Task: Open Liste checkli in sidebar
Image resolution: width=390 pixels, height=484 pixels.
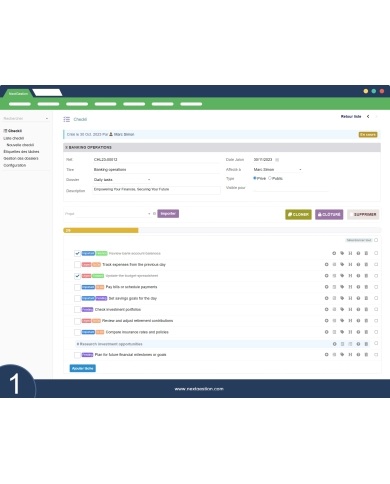Action: coord(14,138)
